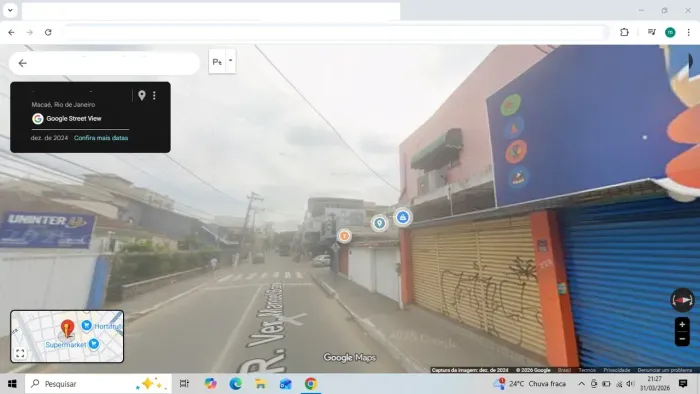Screen dimensions: 700x394
Task: Click the compass rotation control
Action: click(x=682, y=300)
